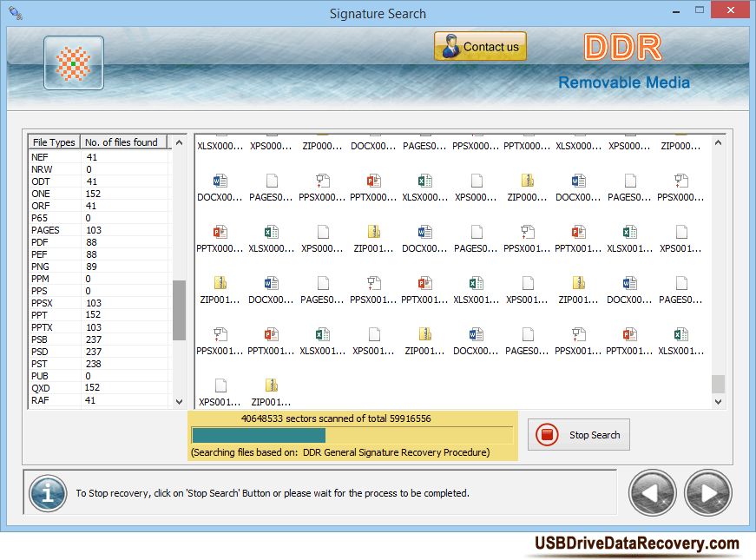This screenshot has width=756, height=560.
Task: Select the QXD file type row
Action: 99,388
